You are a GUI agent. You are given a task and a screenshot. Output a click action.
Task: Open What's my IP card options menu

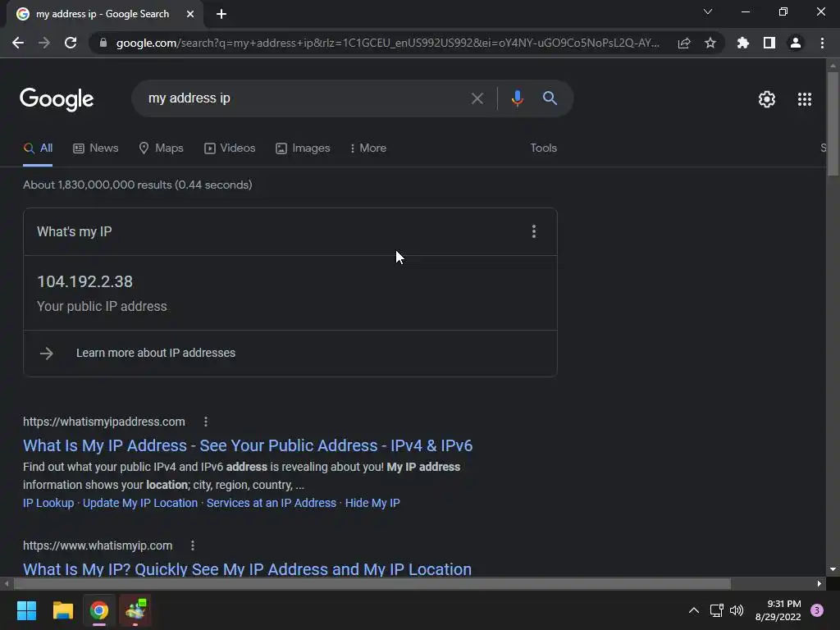pos(533,231)
